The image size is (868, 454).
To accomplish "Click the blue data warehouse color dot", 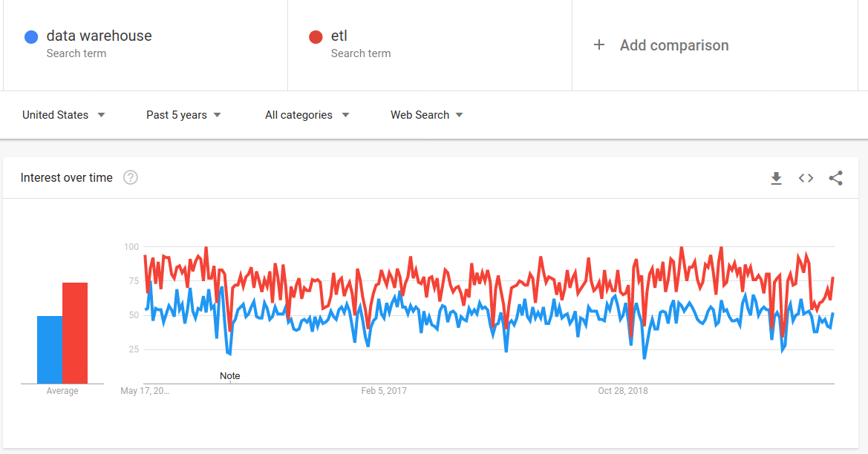I will pos(31,37).
